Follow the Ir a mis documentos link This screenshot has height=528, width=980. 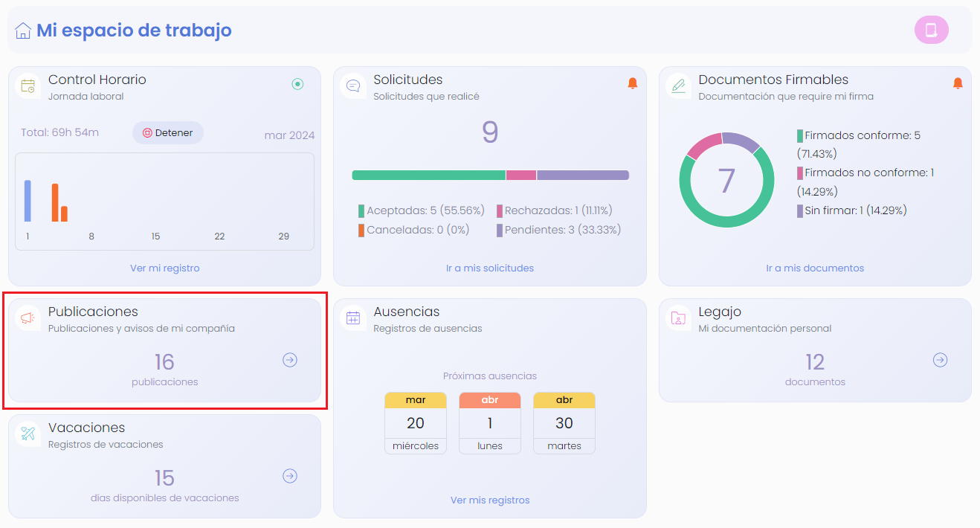[x=815, y=268]
